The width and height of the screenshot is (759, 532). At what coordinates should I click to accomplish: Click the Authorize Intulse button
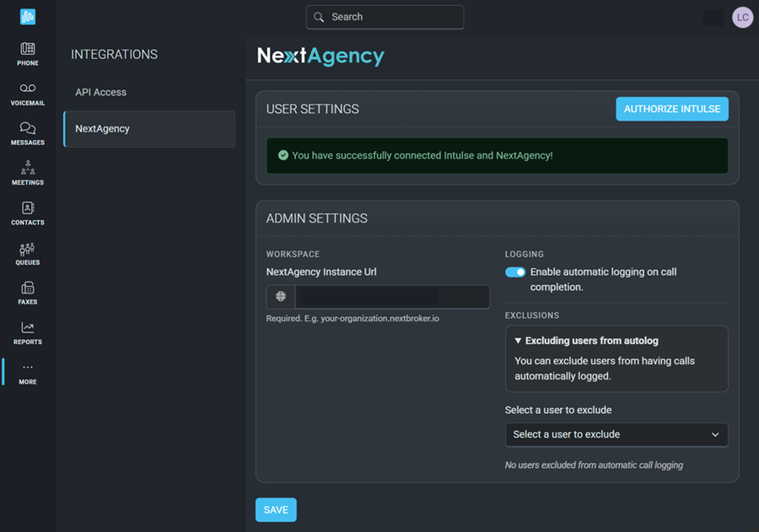(671, 109)
